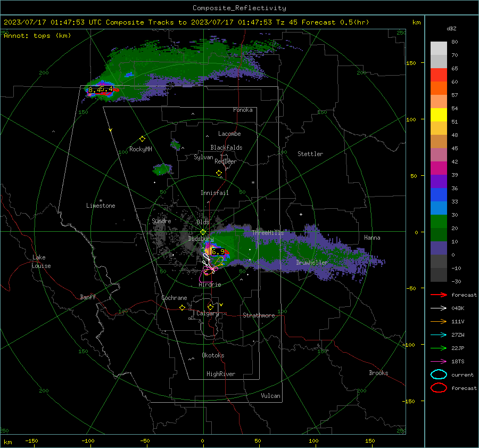This screenshot has width=479, height=448.
Task: Click the blue swatch between 36 and 33
Action: 439,194
